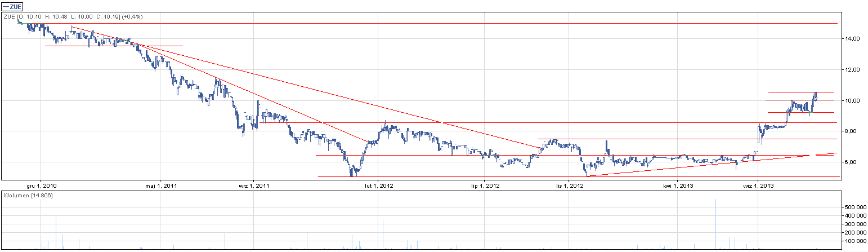868x252 pixels.
Task: Select the ZUE open-high-low-close header line
Action: pyautogui.click(x=73, y=17)
